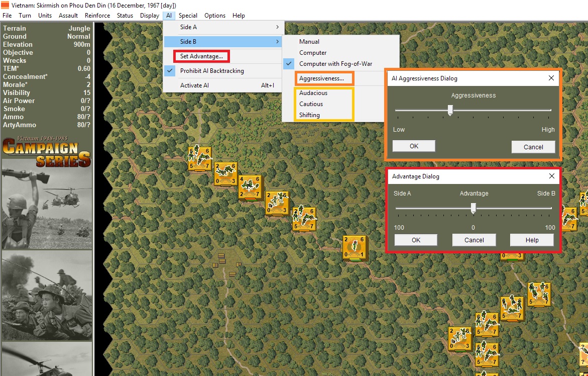Choose Shifting AI behavior

pyautogui.click(x=309, y=115)
